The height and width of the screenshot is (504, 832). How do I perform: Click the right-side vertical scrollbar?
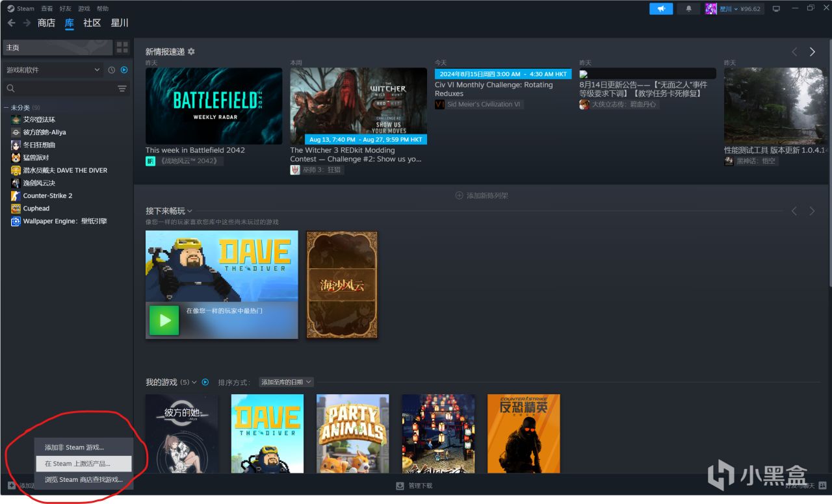pyautogui.click(x=829, y=162)
